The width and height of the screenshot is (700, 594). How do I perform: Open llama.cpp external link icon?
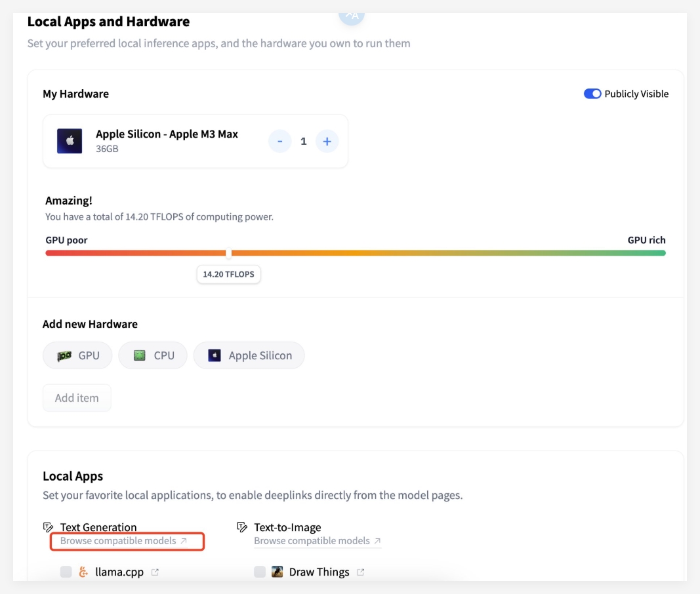coord(155,572)
